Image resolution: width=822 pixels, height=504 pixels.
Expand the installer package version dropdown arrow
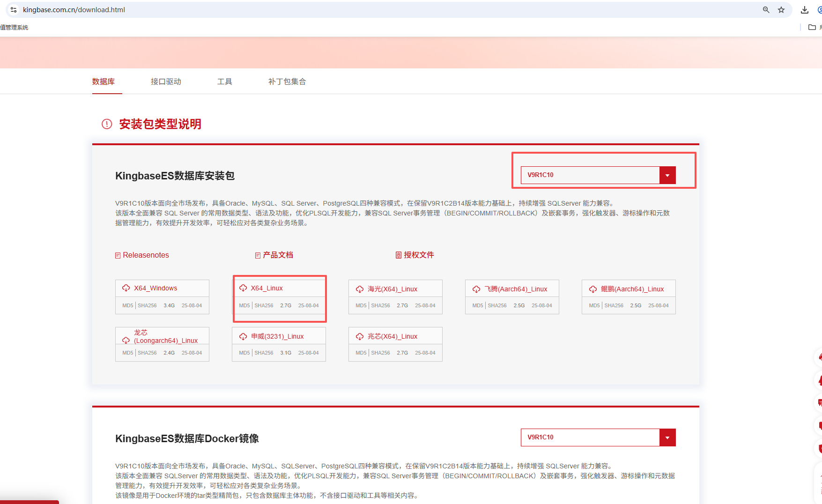pos(667,175)
